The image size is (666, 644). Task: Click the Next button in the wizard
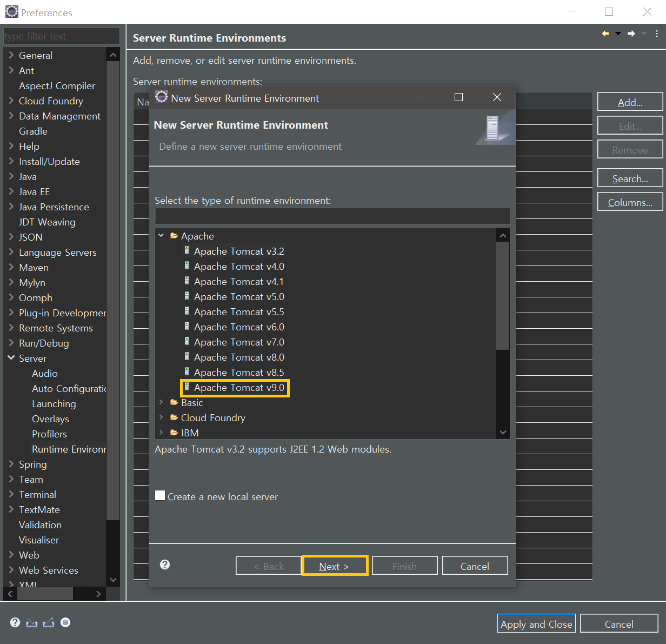[x=335, y=566]
